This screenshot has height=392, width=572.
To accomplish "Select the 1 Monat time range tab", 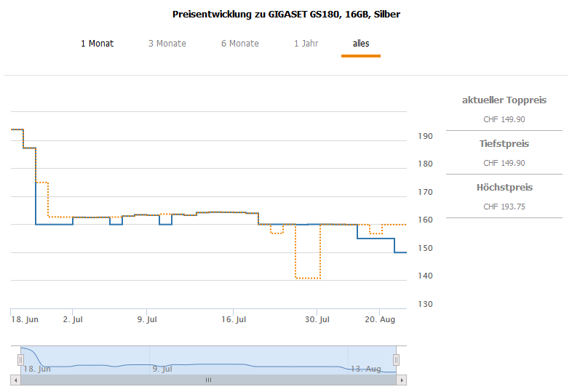I will tap(97, 44).
